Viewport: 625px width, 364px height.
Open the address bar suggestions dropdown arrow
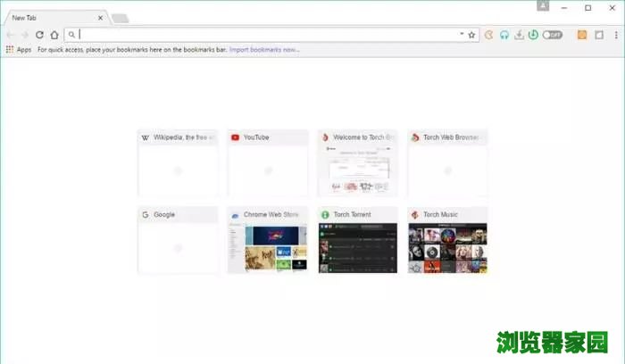(462, 34)
